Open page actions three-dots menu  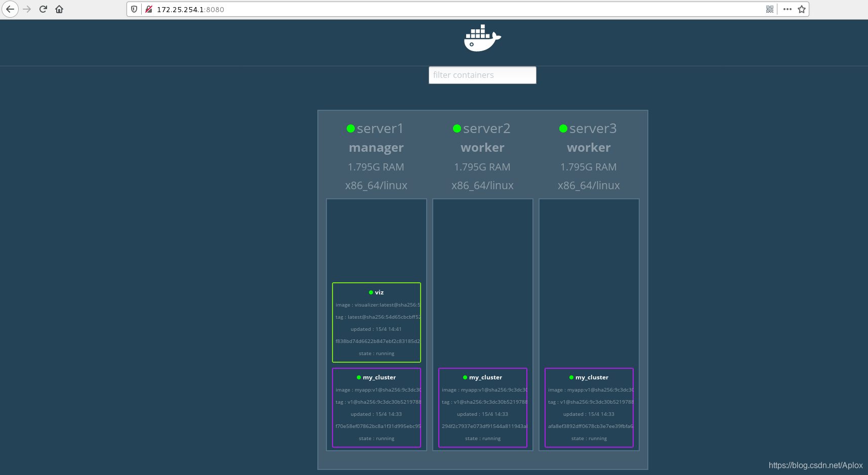[787, 9]
